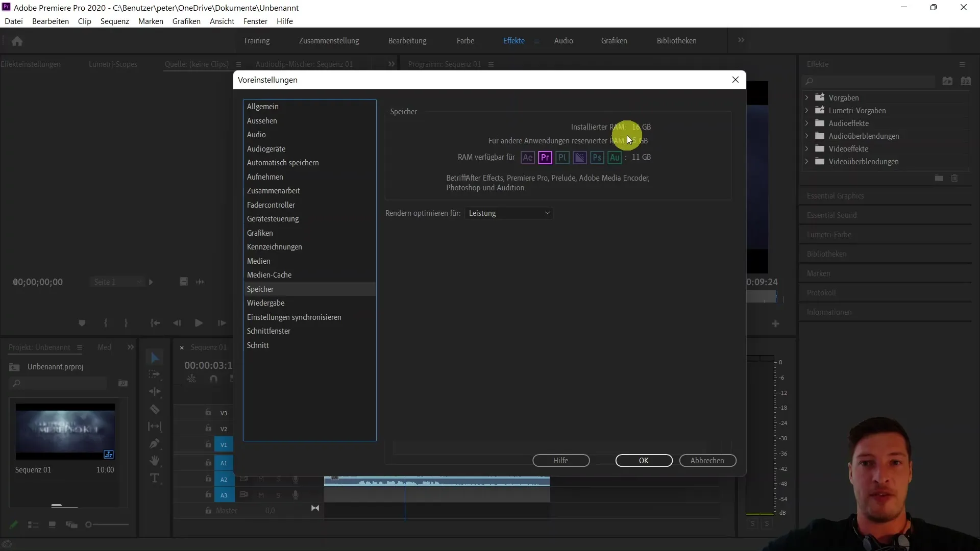
Task: Select Allgemein from Voreinstellungen list
Action: pos(262,106)
